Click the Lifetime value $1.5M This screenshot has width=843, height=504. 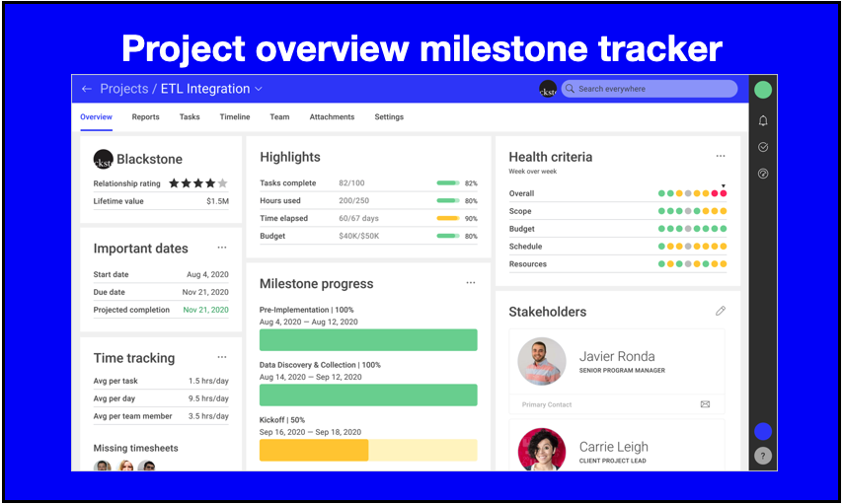click(x=217, y=201)
